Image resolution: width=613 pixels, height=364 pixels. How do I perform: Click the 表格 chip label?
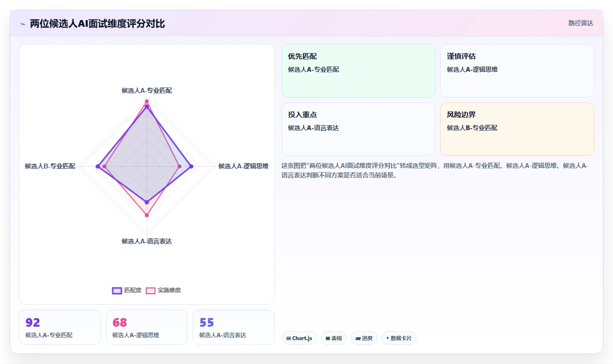337,338
